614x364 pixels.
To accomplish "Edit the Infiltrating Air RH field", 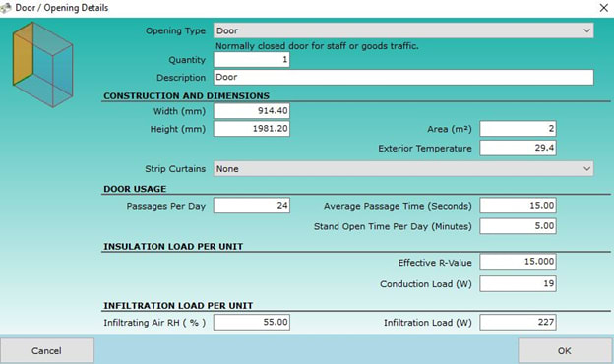I will click(251, 322).
